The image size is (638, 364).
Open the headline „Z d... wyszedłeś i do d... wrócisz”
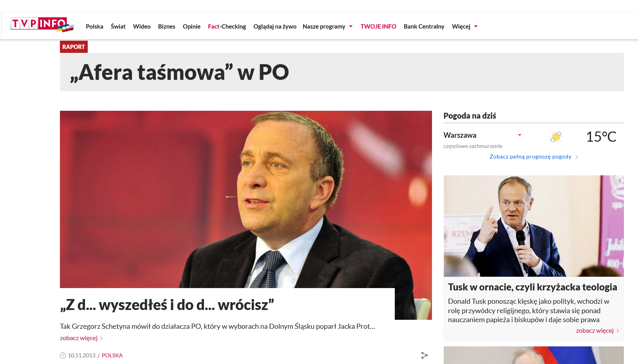pos(167,305)
